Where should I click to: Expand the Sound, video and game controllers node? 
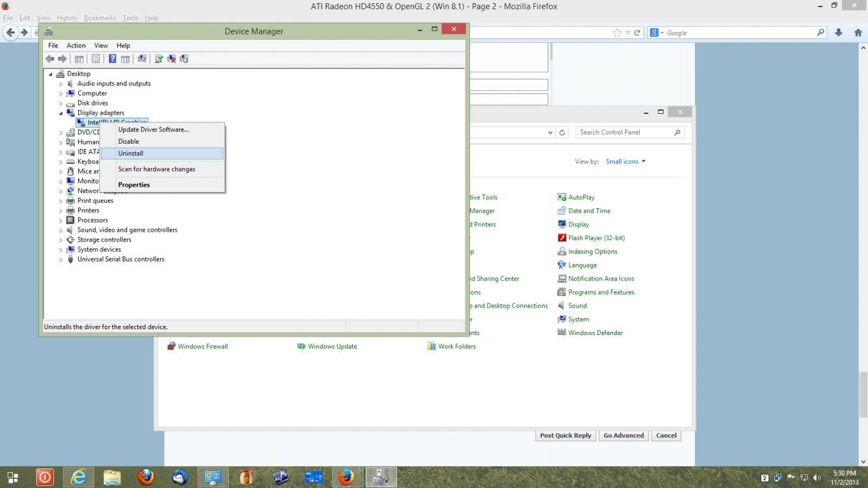click(61, 230)
